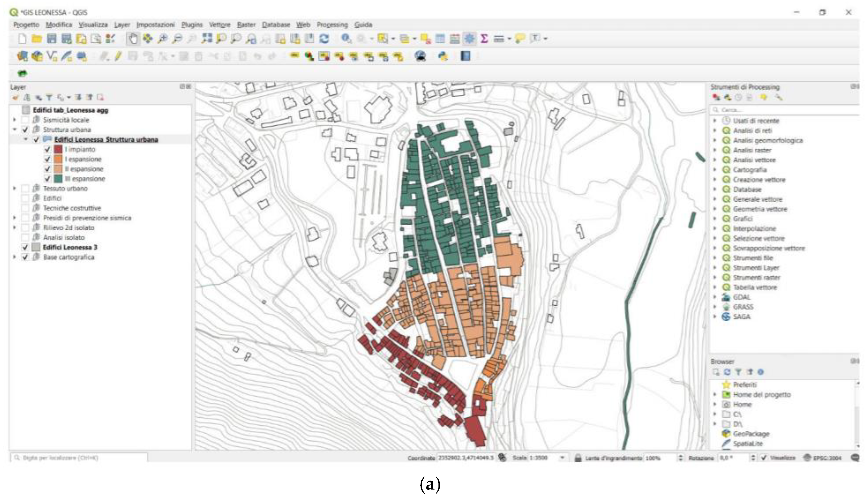Expand the Tessuto urbano group
This screenshot has height=497, width=868.
point(14,188)
